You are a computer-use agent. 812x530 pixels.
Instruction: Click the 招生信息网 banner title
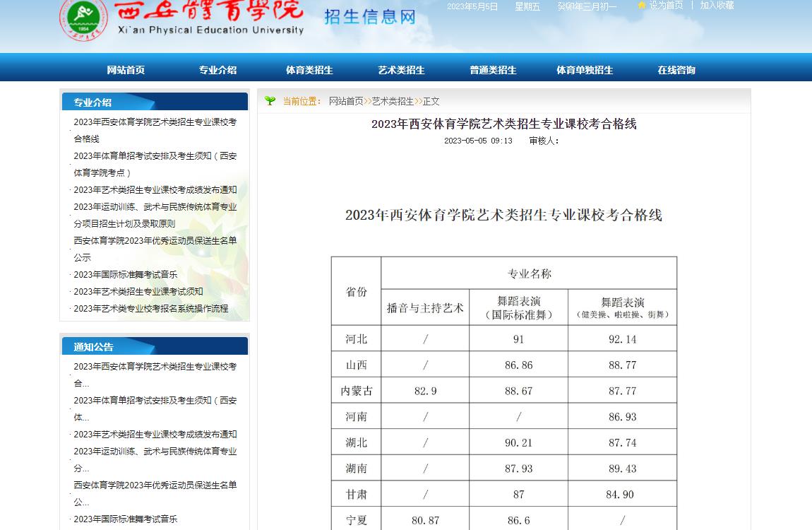coord(370,17)
